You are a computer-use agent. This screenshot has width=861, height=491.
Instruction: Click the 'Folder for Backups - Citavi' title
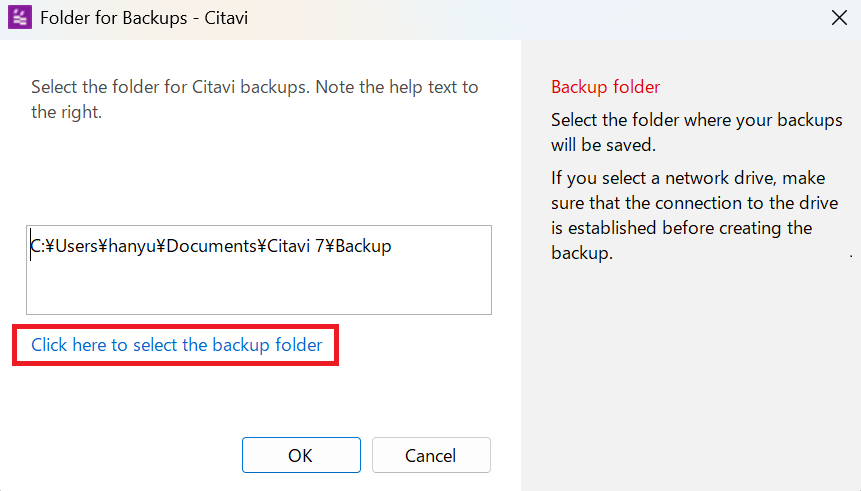(144, 18)
